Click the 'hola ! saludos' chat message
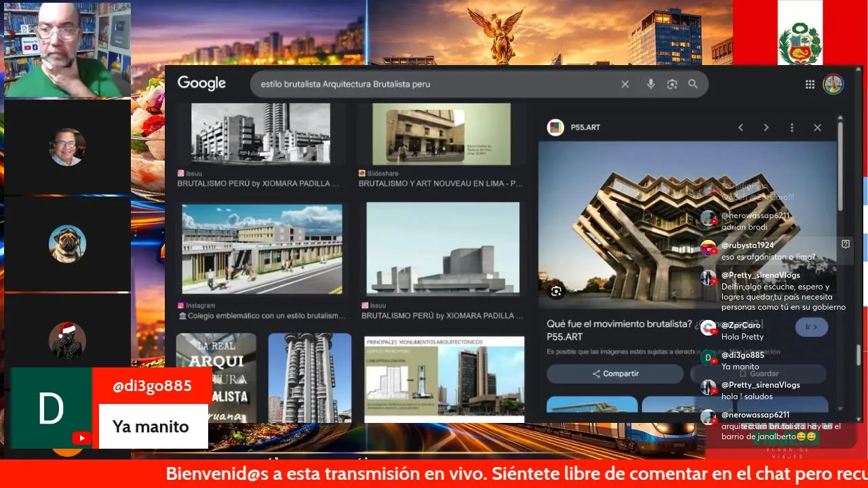The image size is (868, 488). tap(750, 390)
